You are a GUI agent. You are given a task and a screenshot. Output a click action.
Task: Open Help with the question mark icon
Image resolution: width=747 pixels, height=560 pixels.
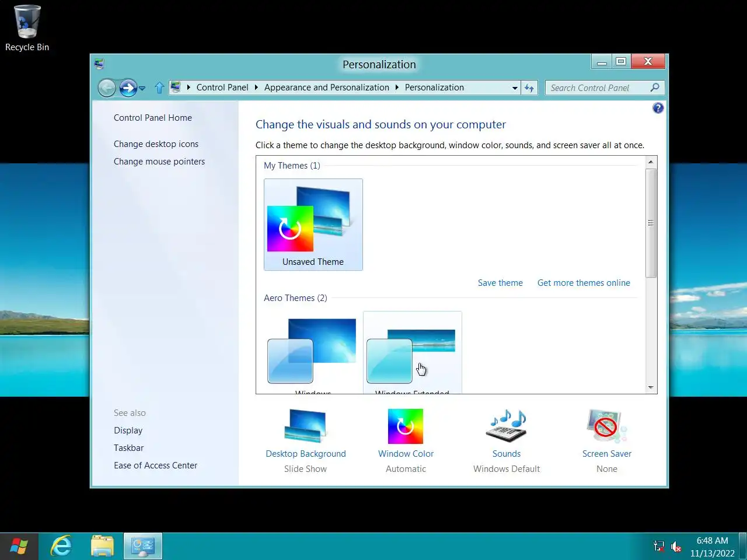[x=658, y=108]
